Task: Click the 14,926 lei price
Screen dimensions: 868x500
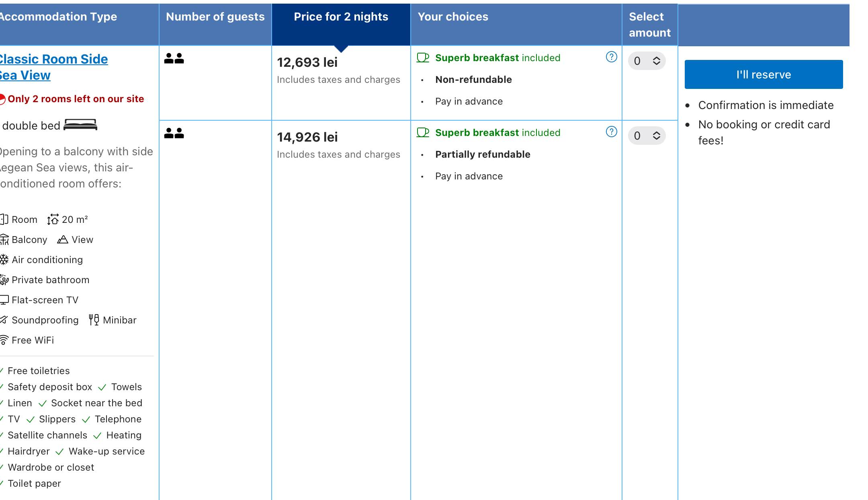Action: coord(307,137)
